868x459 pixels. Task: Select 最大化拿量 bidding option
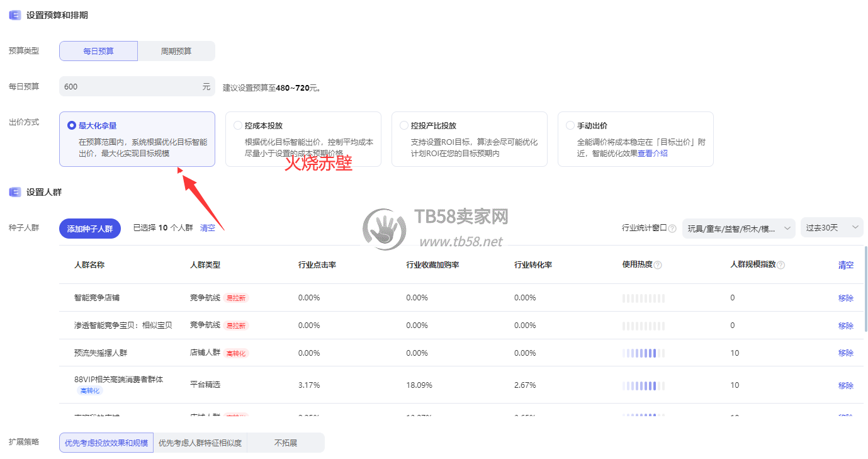tap(137, 139)
